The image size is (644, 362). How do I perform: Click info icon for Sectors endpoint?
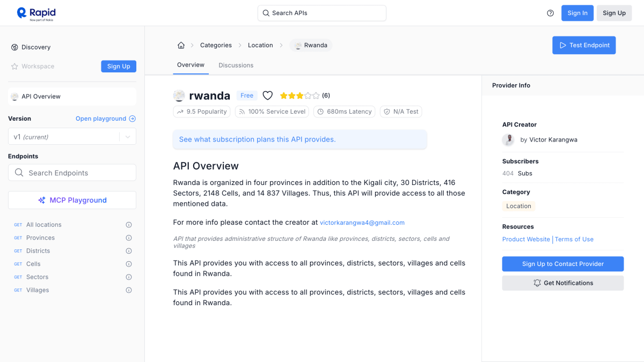point(129,277)
